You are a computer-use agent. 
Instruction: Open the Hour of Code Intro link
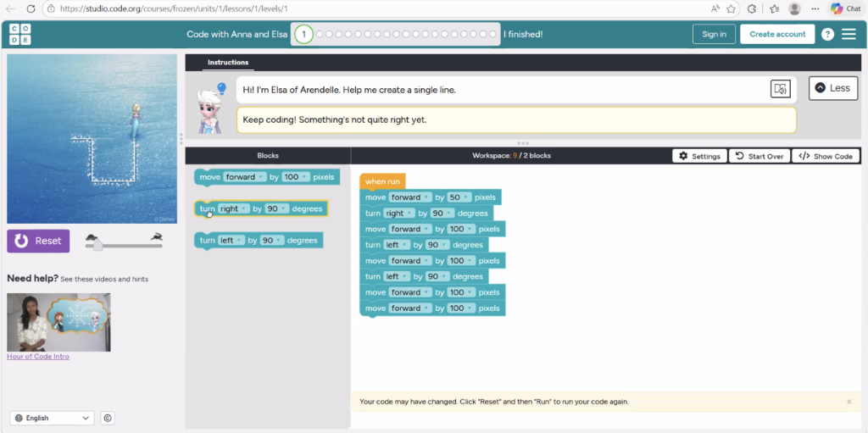(38, 357)
